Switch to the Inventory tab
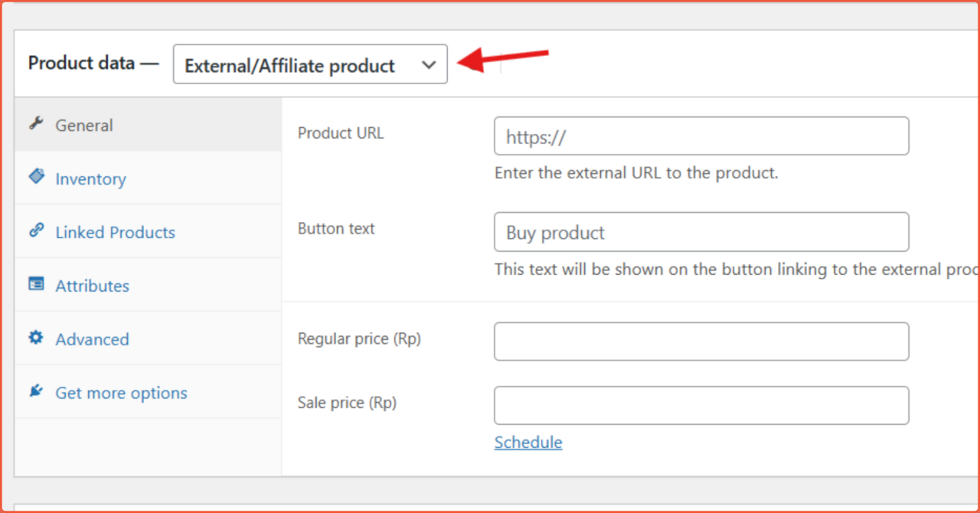 pos(90,178)
